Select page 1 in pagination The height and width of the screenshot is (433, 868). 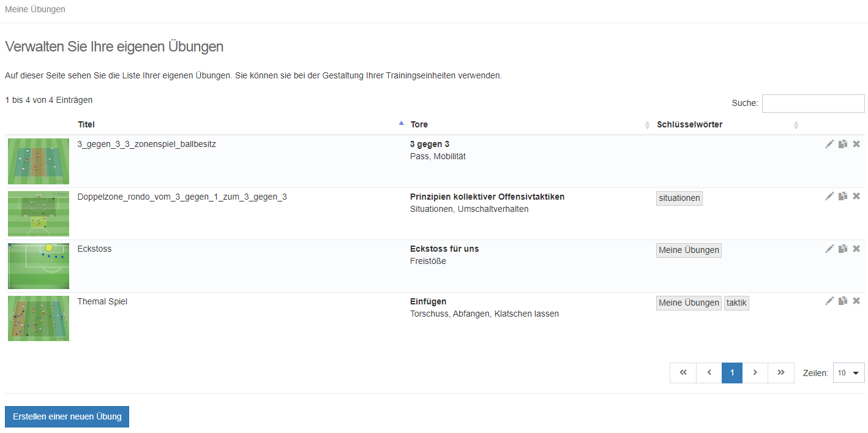(732, 373)
